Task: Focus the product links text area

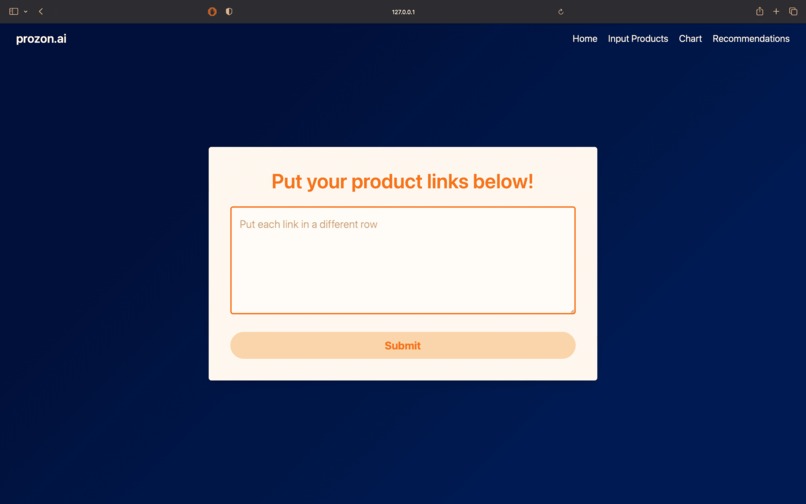Action: (x=403, y=260)
